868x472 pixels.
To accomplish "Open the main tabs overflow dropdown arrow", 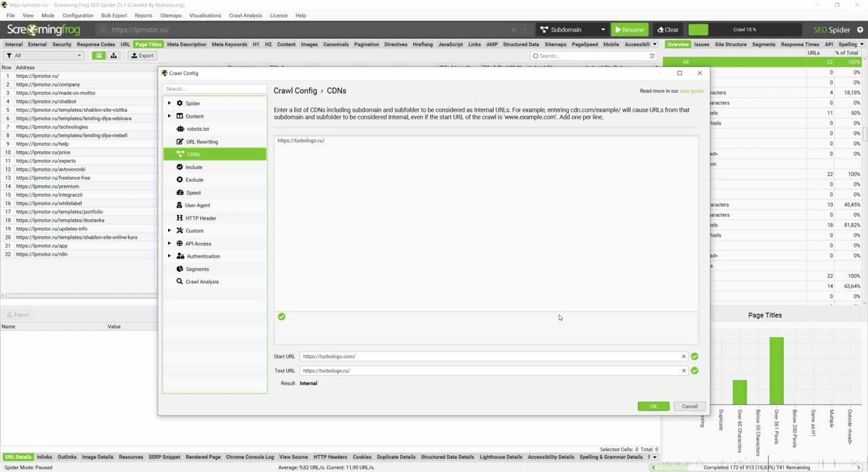I will 654,44.
